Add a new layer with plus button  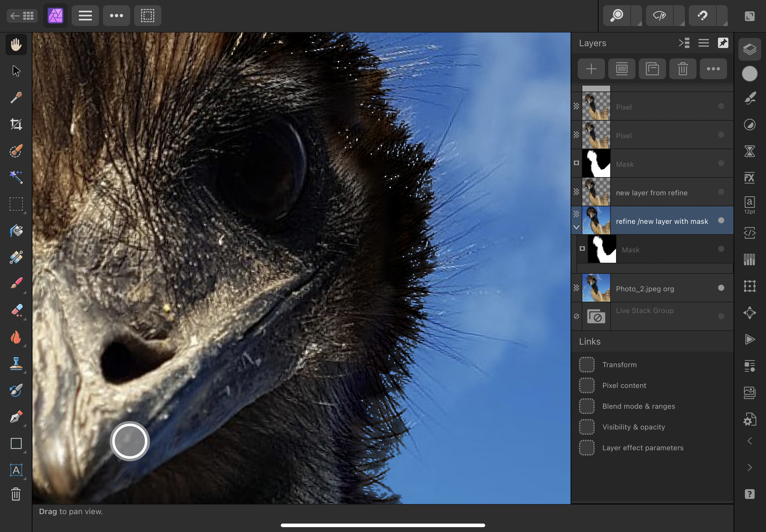[x=591, y=69]
